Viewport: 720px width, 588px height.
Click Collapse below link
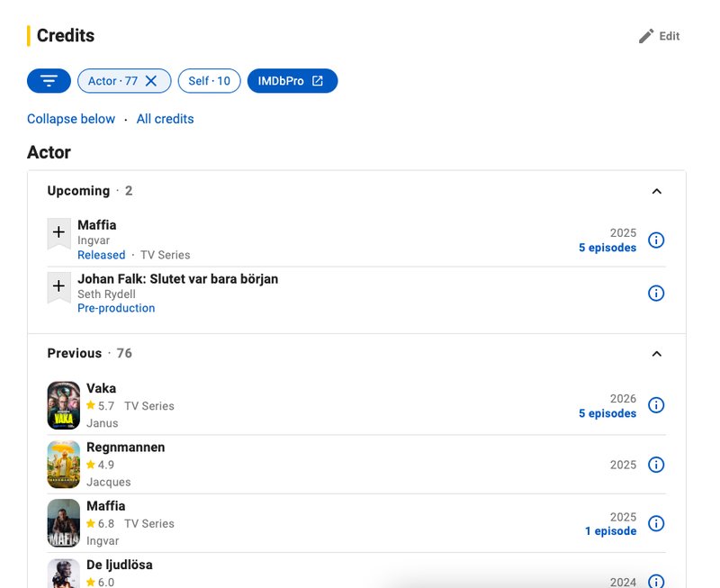click(71, 119)
